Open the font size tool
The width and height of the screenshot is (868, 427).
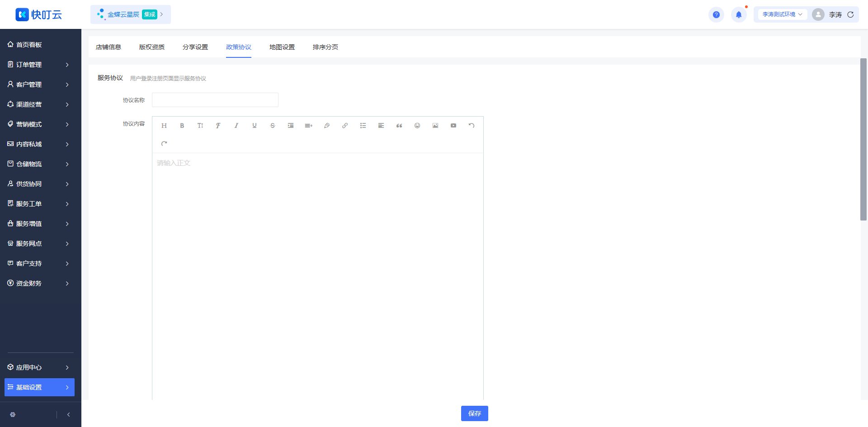pyautogui.click(x=200, y=126)
